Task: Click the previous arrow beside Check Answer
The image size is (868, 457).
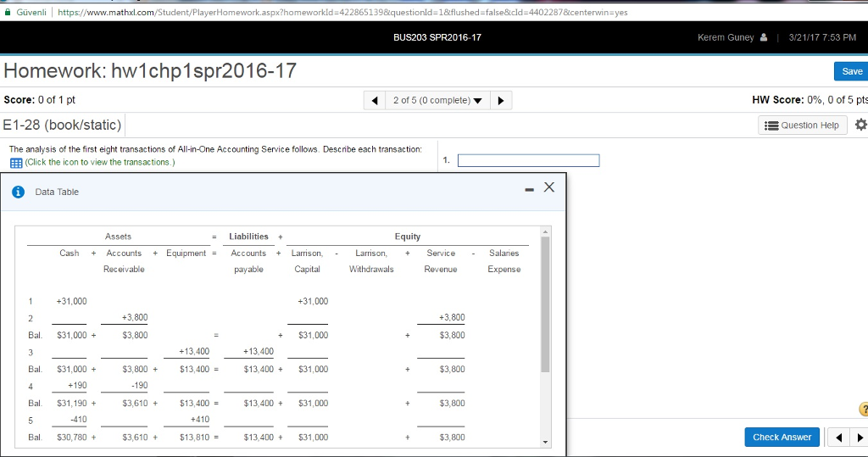Action: [838, 437]
